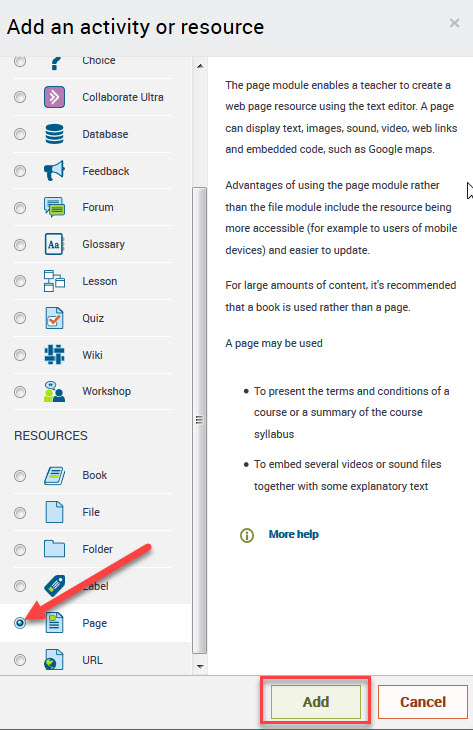Screen dimensions: 473x730
Task: Click the activity list scrollbar thumb
Action: click(200, 420)
